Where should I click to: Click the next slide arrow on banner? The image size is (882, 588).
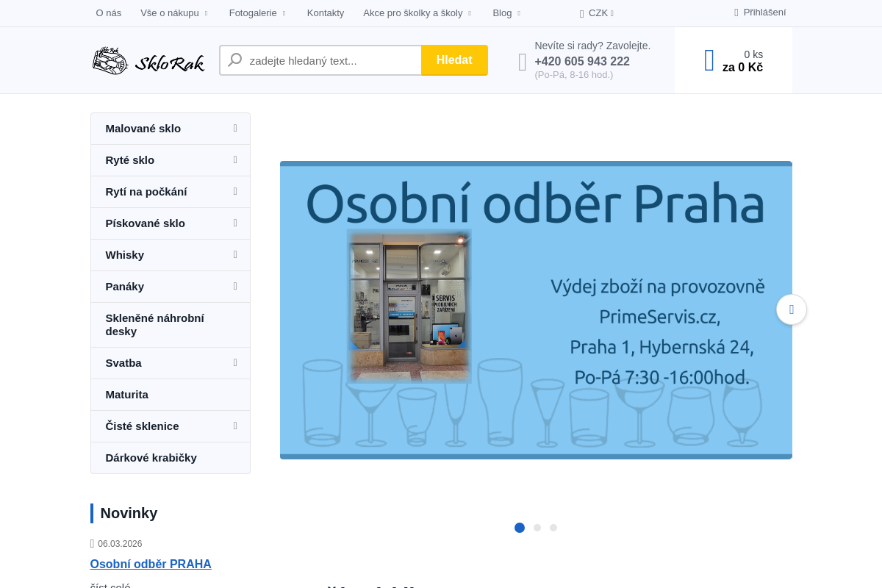click(792, 309)
